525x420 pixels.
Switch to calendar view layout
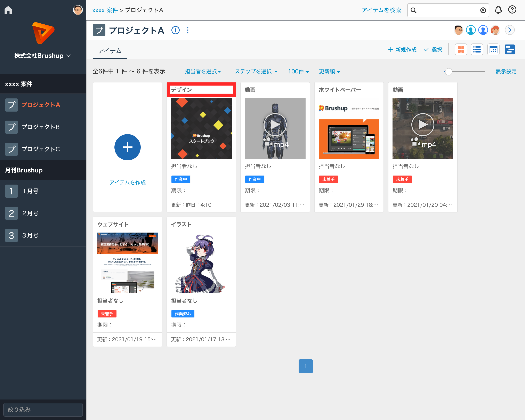[x=493, y=50]
